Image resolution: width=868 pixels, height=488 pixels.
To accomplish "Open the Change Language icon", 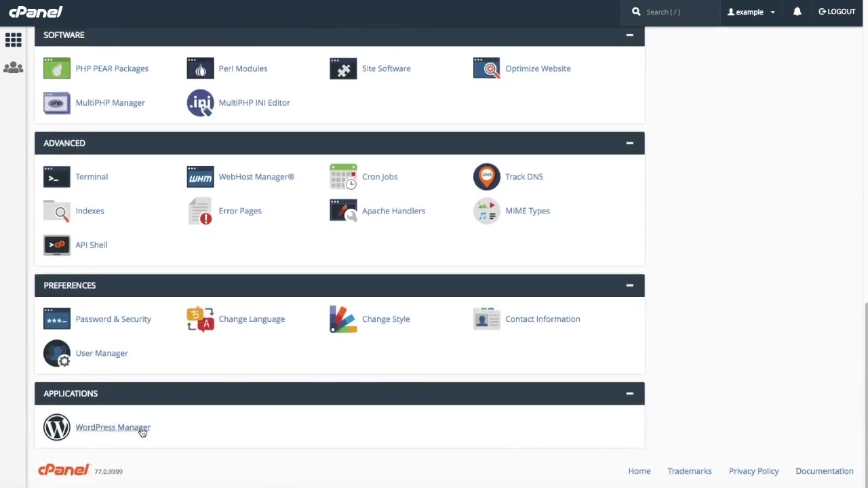I will coord(200,319).
